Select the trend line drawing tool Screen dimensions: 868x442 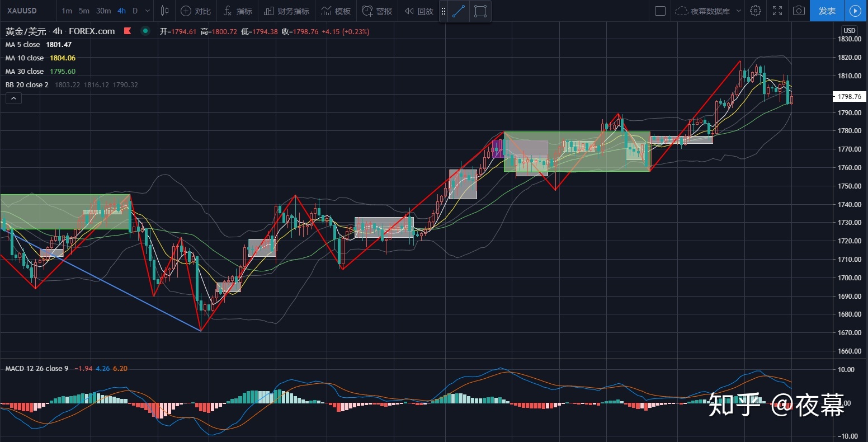pos(459,11)
